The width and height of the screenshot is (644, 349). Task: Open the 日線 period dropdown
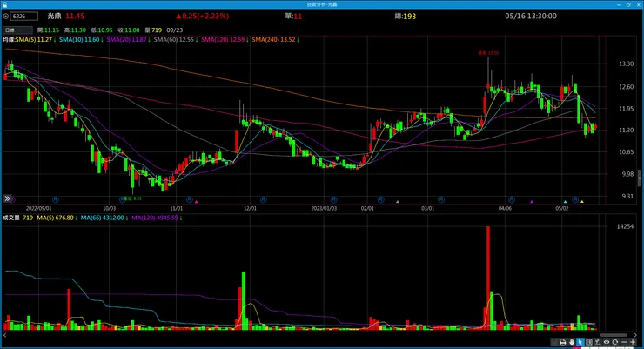pos(17,30)
